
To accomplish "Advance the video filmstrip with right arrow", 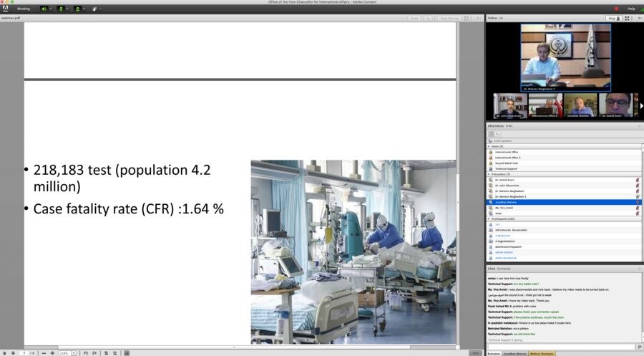I will 641,105.
